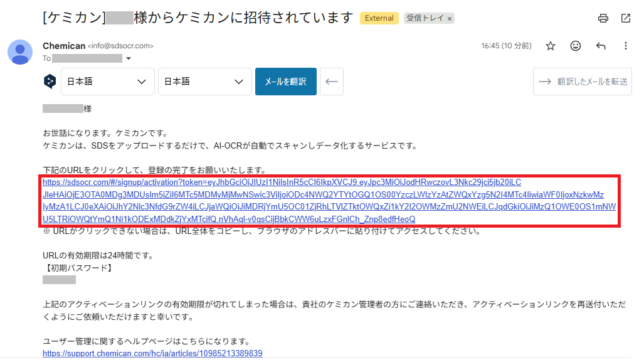Open the target language 日本語 dropdown

click(x=205, y=82)
